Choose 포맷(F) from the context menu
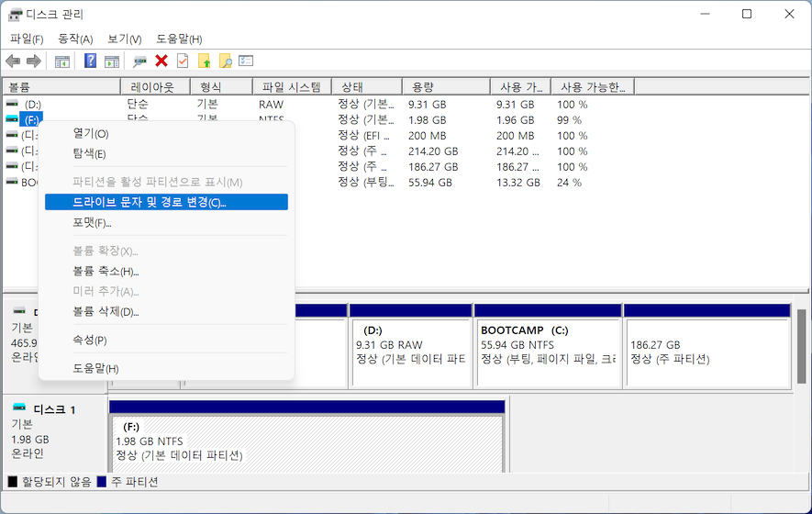This screenshot has height=514, width=812. pyautogui.click(x=92, y=223)
